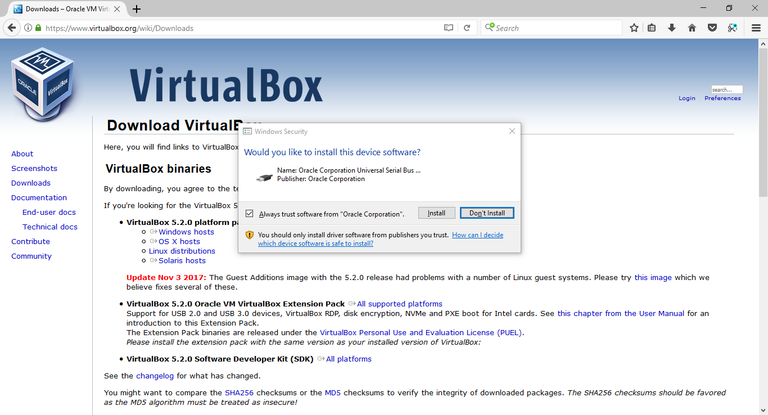Open the changelog link
This screenshot has width=768, height=415.
[155, 376]
